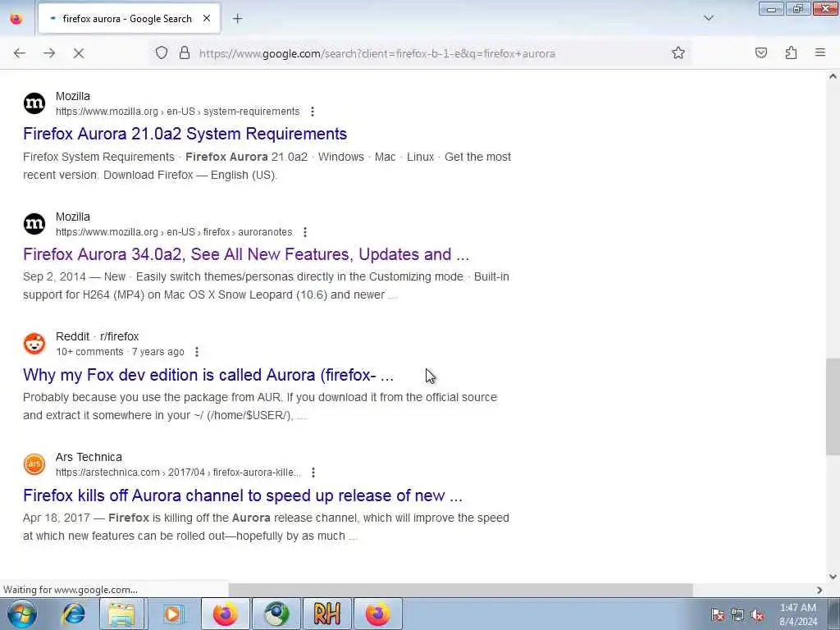The width and height of the screenshot is (840, 630).
Task: Switch to the active Firefox taskbar window
Action: point(377,614)
